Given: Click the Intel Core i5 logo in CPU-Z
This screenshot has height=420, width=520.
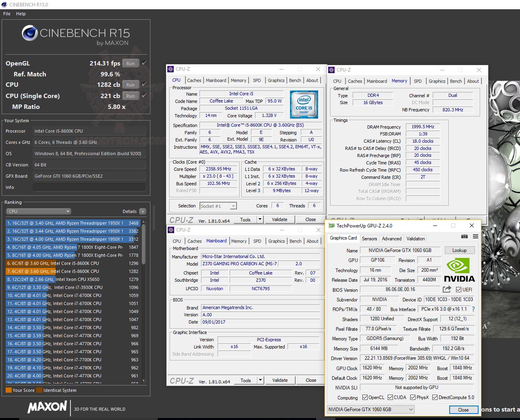Looking at the screenshot, I should click(x=304, y=104).
